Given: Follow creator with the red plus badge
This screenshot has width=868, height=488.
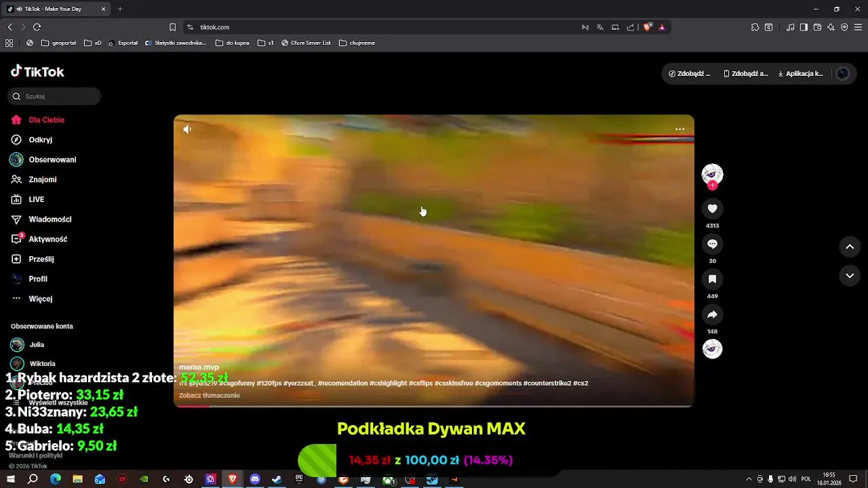Looking at the screenshot, I should (712, 186).
